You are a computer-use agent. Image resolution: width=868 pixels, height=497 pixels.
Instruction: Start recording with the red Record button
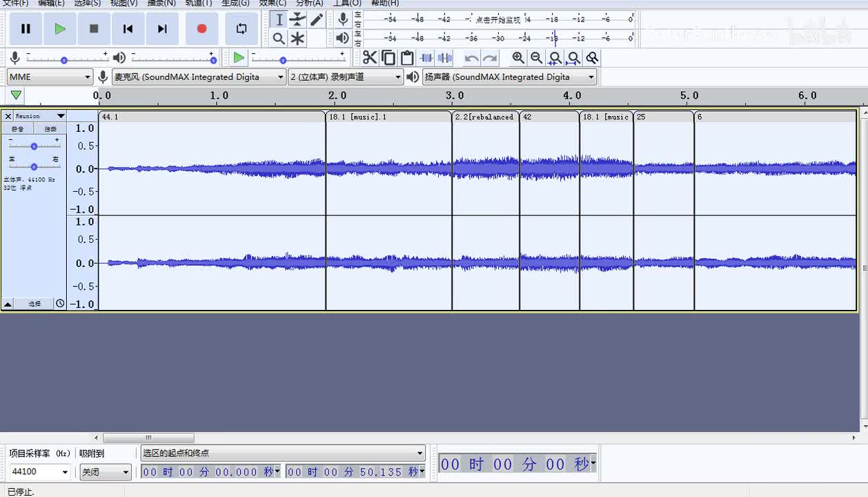click(x=201, y=28)
